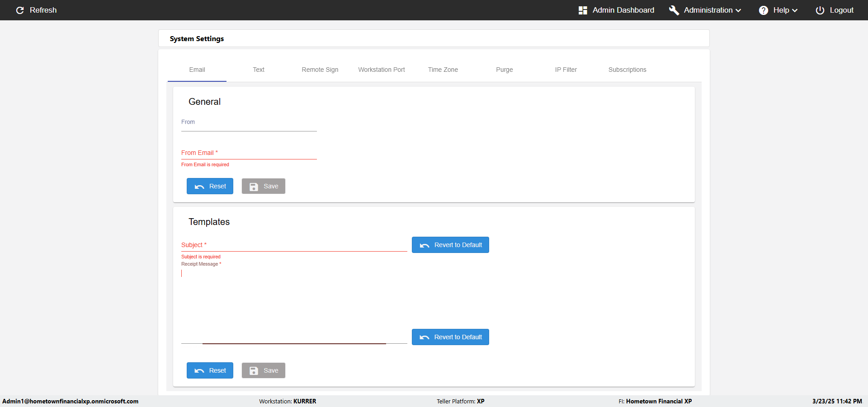Click Reset in the General section

coord(210,186)
